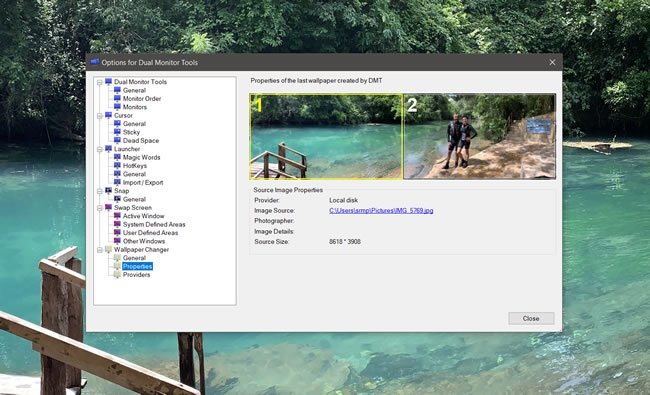
Task: Open the HotKeys page
Action: tap(135, 165)
